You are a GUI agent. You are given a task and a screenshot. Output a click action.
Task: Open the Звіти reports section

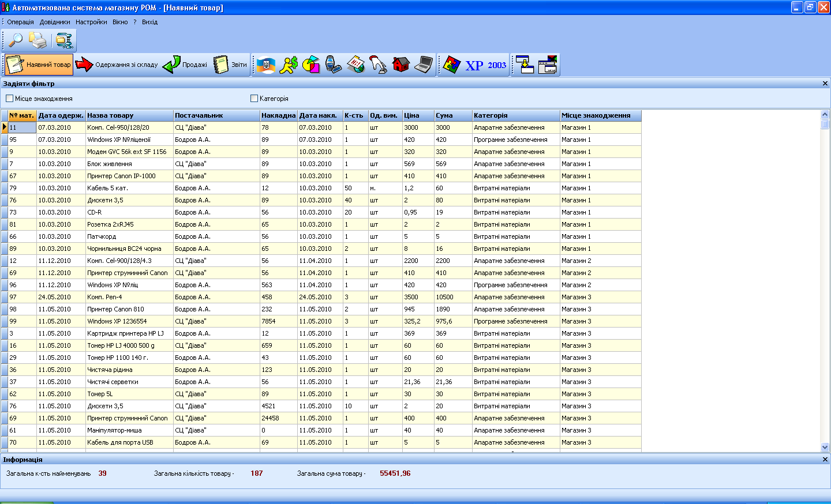point(230,65)
